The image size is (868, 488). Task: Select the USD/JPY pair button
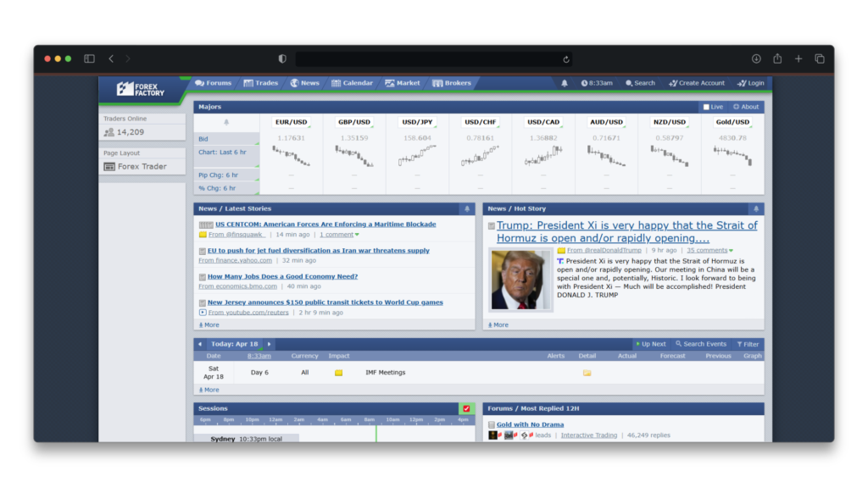coord(417,122)
